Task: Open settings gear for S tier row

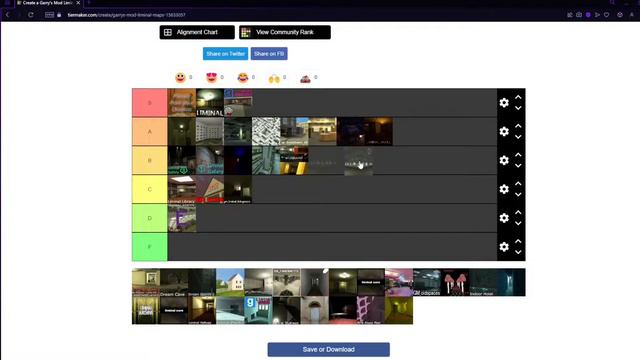Action: [504, 102]
